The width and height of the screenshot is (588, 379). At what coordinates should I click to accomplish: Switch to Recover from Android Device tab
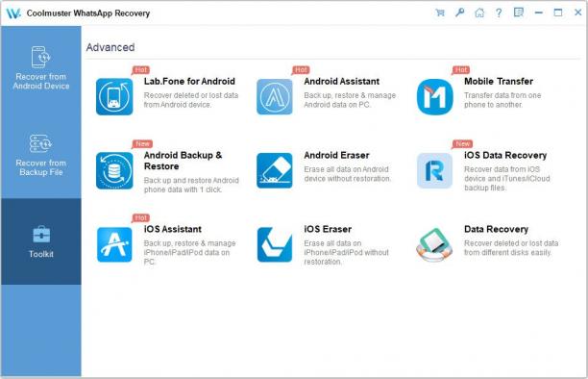point(41,68)
